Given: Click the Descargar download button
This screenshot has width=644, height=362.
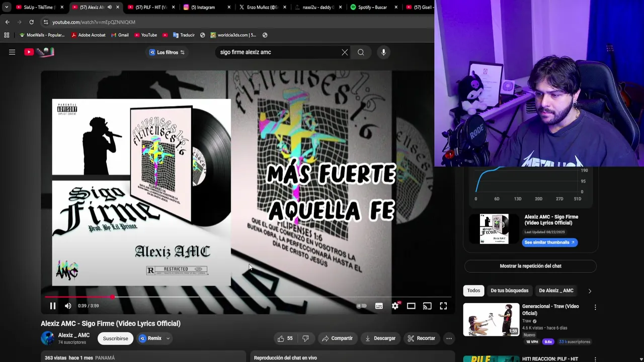Looking at the screenshot, I should coord(380,338).
